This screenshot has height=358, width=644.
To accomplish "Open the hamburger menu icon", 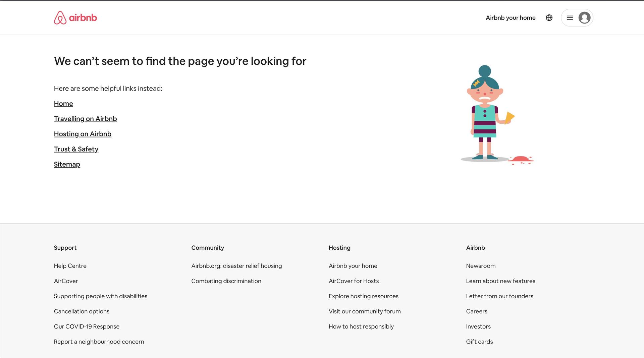I will click(x=570, y=18).
